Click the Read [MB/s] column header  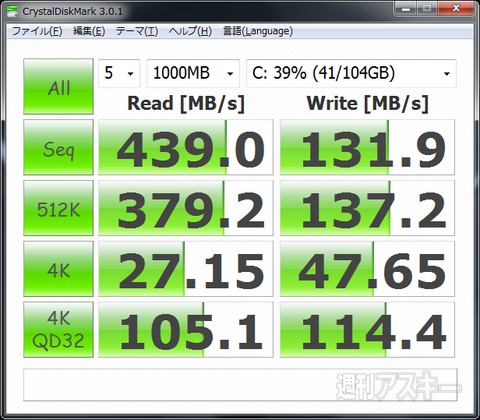coord(186,103)
